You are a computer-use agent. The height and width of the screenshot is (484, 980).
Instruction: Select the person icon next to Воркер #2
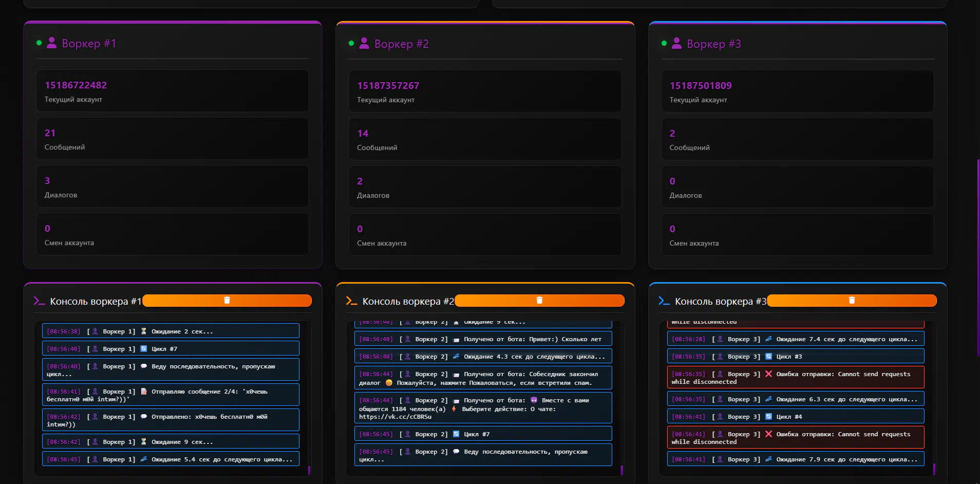click(x=364, y=44)
